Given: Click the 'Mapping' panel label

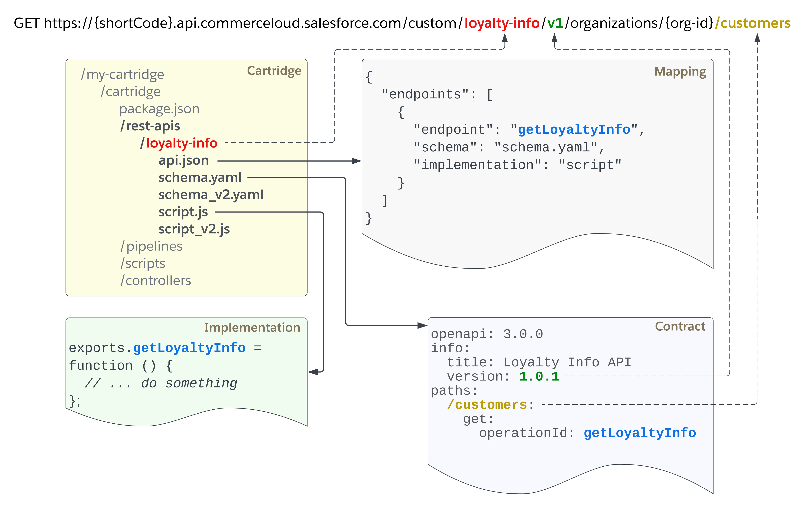Looking at the screenshot, I should [x=680, y=72].
